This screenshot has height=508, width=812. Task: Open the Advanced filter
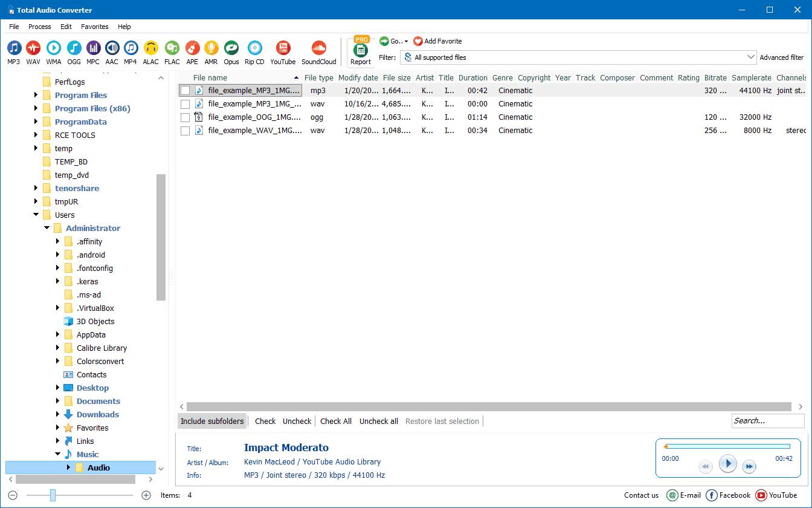point(782,57)
